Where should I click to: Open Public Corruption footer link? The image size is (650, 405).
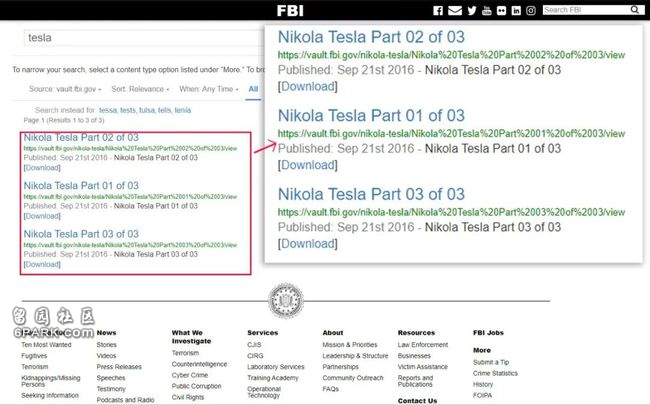pos(196,386)
